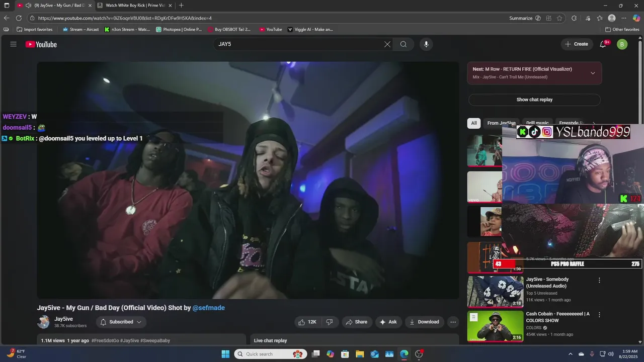644x362 pixels.
Task: Go to YouTube home via the logo
Action: tap(41, 44)
